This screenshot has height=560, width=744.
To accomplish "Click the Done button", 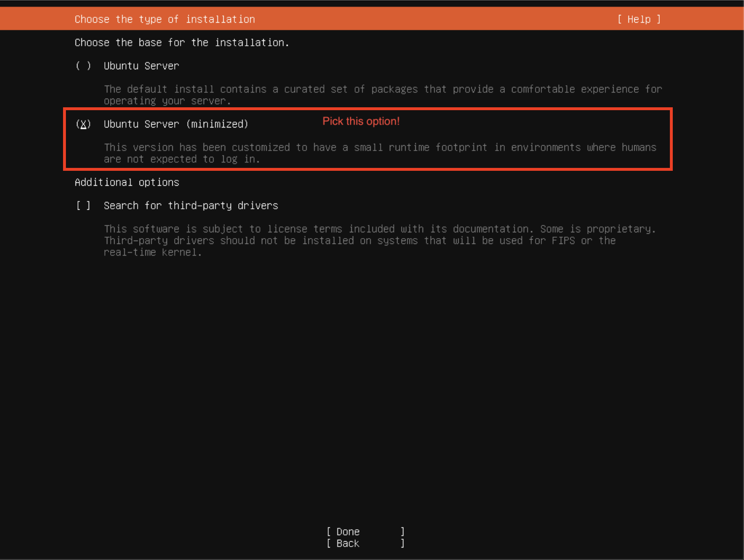I will 365,532.
